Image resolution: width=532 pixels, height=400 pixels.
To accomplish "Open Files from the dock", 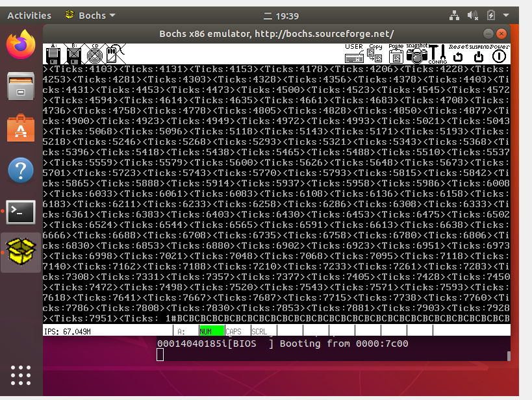I will [21, 86].
